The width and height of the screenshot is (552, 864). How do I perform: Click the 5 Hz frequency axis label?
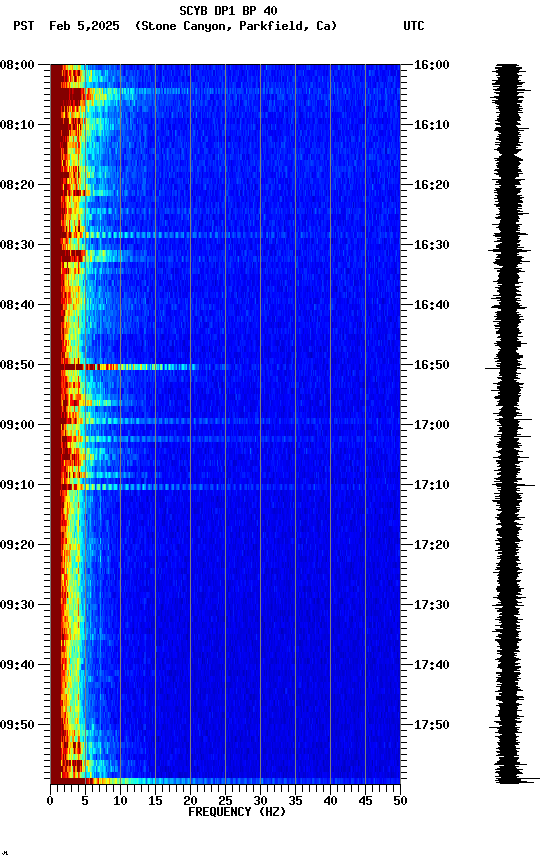[x=85, y=801]
